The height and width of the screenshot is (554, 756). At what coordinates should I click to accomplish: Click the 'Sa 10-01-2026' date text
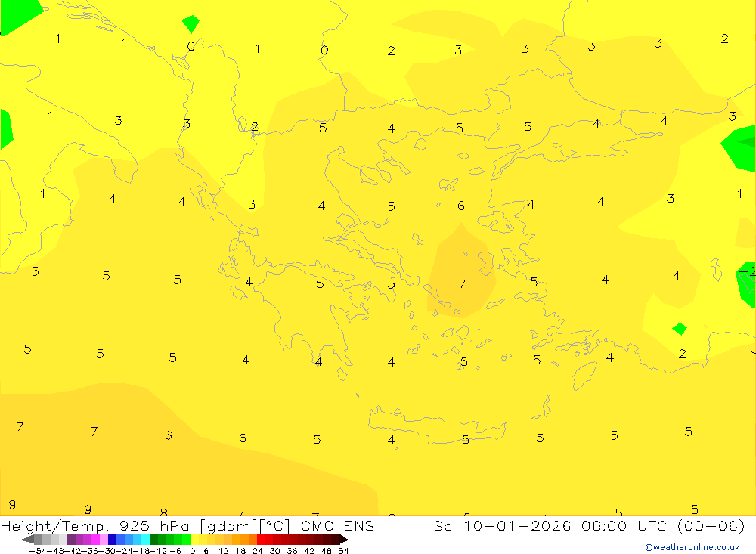click(x=503, y=525)
